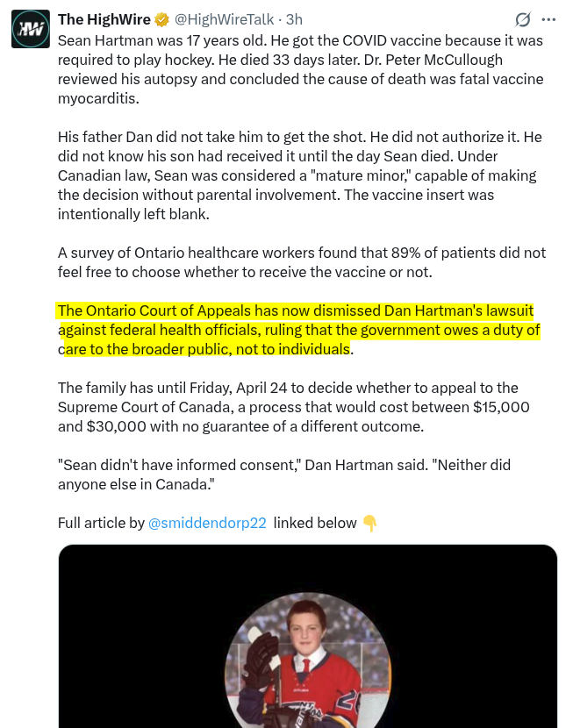Click the yellow highlighted Ontario Court sentence
Screen dimensions: 573x728
pos(298,330)
